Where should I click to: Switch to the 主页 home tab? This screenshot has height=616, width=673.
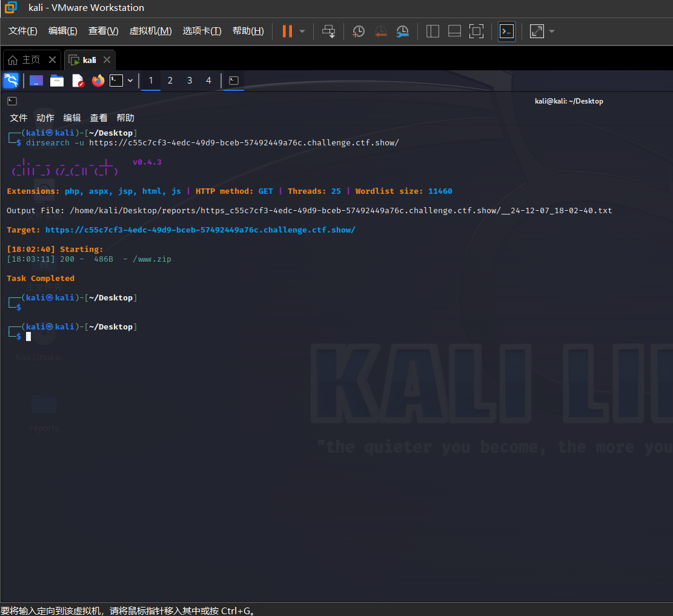(30, 60)
